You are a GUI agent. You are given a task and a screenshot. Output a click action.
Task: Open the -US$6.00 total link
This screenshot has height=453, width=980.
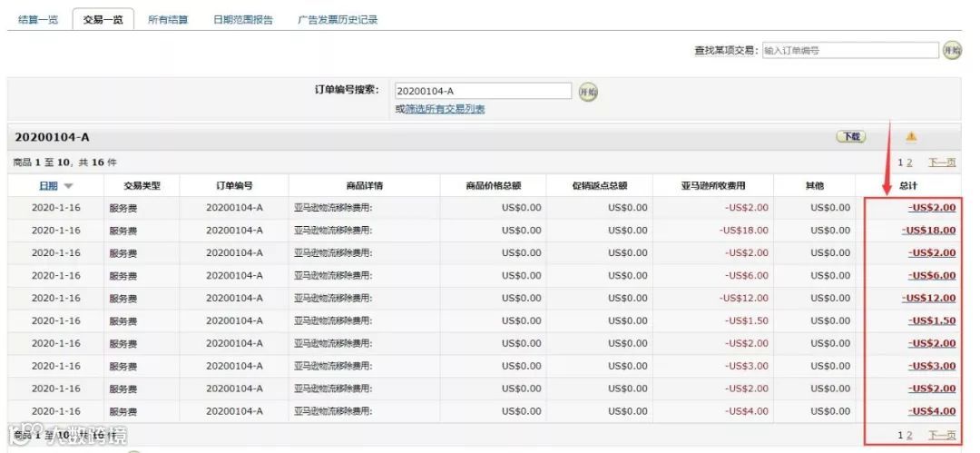(932, 275)
